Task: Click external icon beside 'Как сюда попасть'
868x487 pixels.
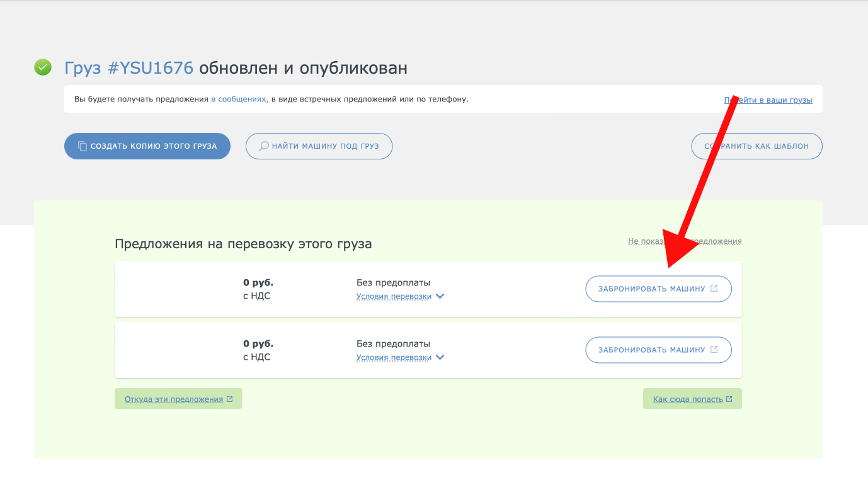Action: pos(729,399)
